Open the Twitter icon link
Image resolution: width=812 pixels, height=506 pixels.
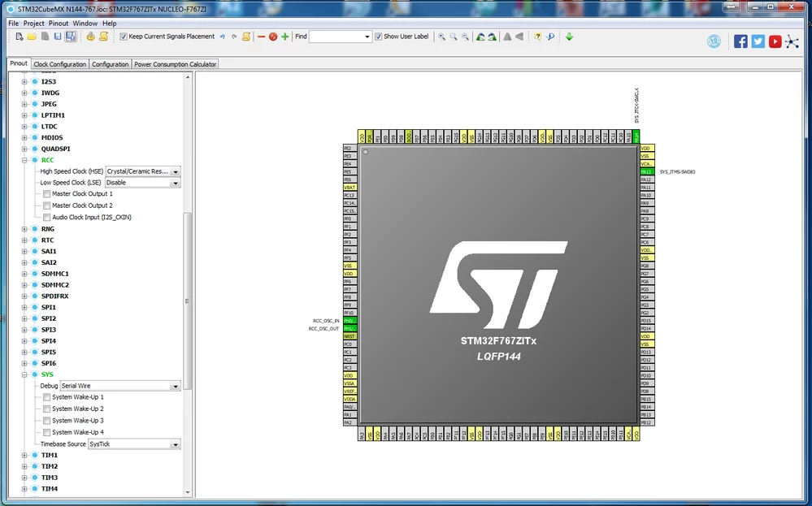pyautogui.click(x=758, y=41)
